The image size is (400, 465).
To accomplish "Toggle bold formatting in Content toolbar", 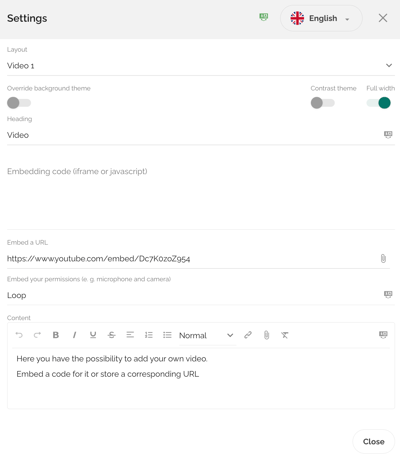I will coord(56,335).
